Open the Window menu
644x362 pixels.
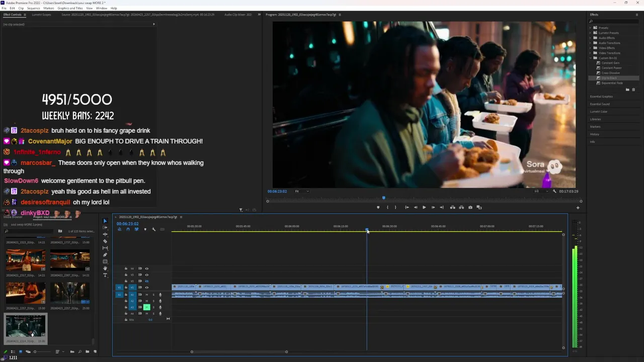(x=101, y=8)
